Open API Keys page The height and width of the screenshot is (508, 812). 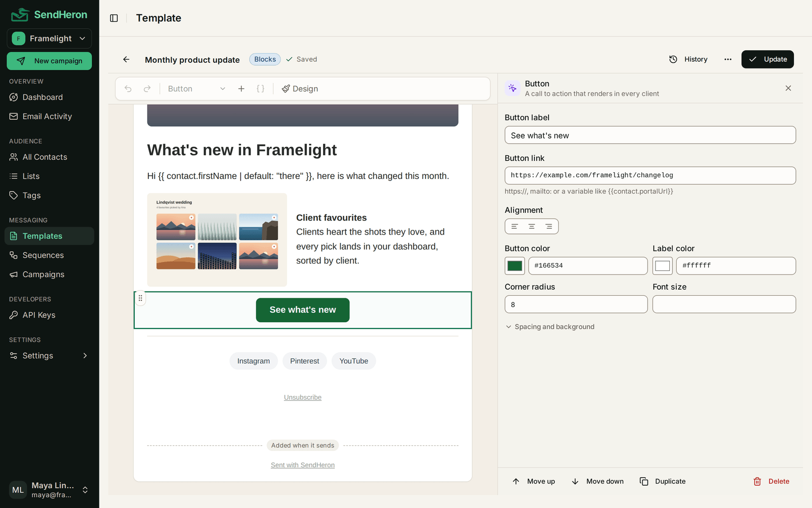49,315
